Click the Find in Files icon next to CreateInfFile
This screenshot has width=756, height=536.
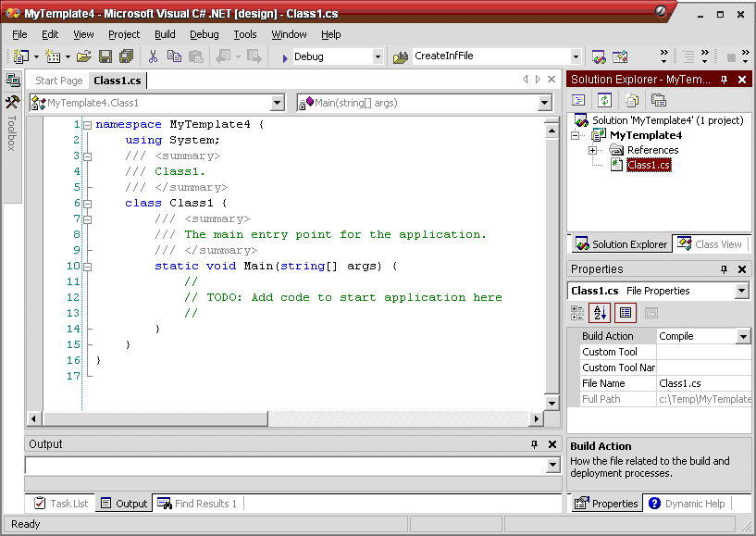(400, 57)
